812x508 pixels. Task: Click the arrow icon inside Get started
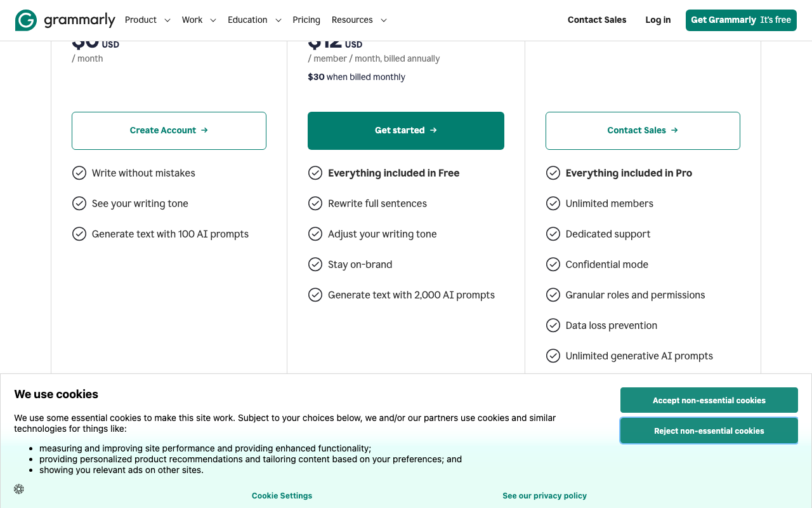433,130
